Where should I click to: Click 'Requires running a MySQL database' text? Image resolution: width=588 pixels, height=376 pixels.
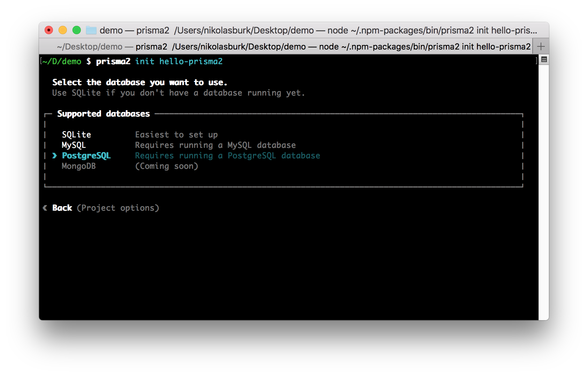(x=215, y=145)
